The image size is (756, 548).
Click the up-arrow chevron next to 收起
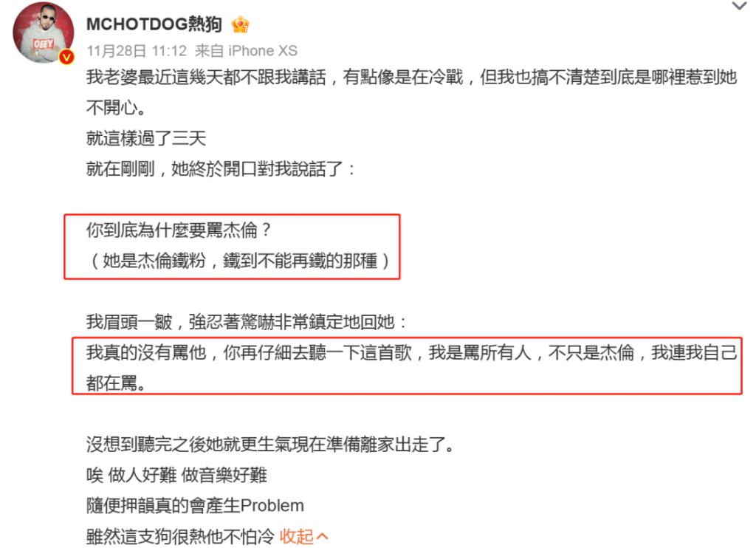(323, 536)
